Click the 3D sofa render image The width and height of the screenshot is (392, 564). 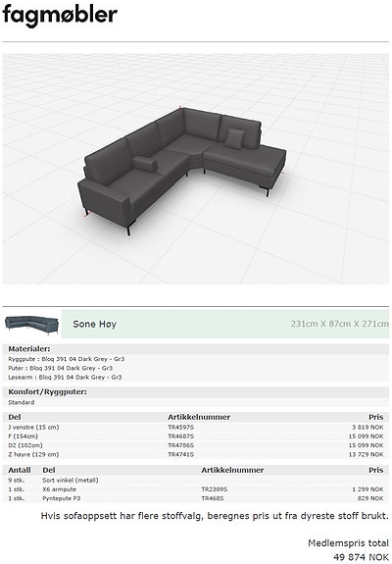196,169
